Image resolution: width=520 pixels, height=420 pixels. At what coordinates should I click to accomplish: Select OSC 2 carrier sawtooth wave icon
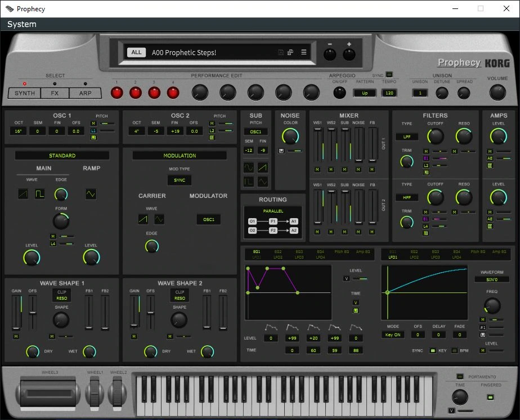(143, 219)
